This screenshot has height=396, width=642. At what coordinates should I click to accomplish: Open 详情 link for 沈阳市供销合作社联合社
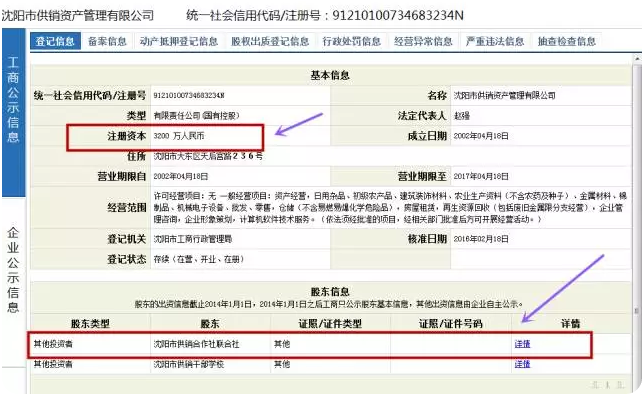(x=522, y=344)
